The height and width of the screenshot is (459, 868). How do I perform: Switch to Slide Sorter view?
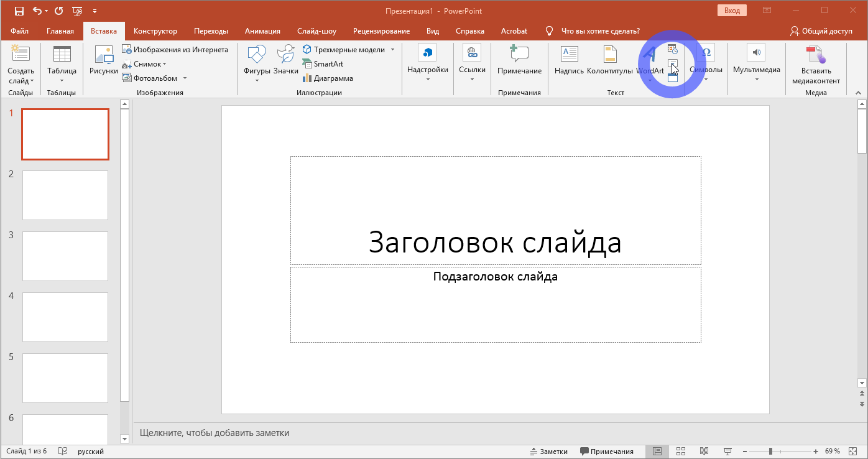[x=681, y=452]
